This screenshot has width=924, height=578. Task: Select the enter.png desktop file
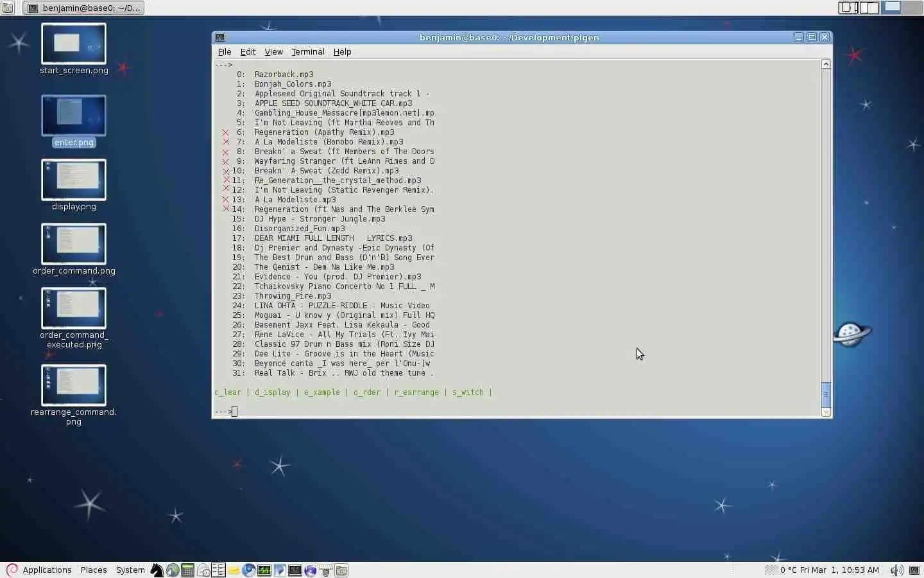click(x=74, y=121)
